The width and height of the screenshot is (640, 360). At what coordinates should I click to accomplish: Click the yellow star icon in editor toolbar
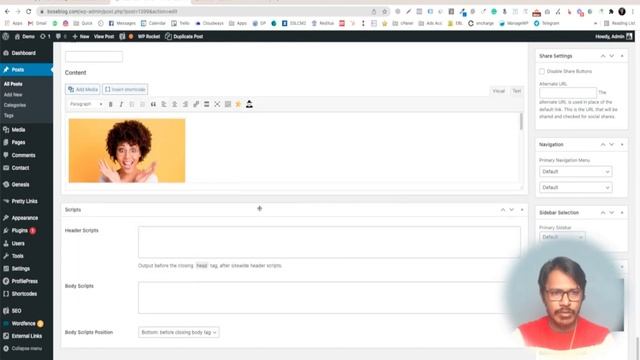pyautogui.click(x=238, y=104)
